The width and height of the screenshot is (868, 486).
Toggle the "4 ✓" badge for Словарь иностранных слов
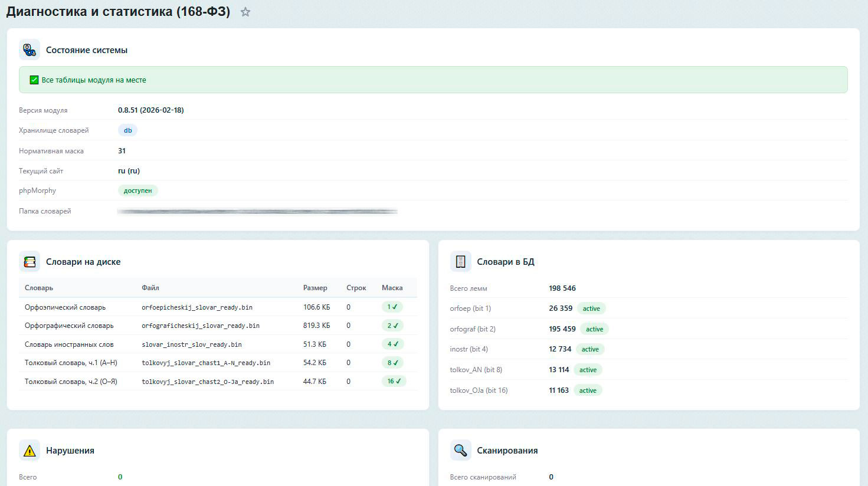point(394,344)
